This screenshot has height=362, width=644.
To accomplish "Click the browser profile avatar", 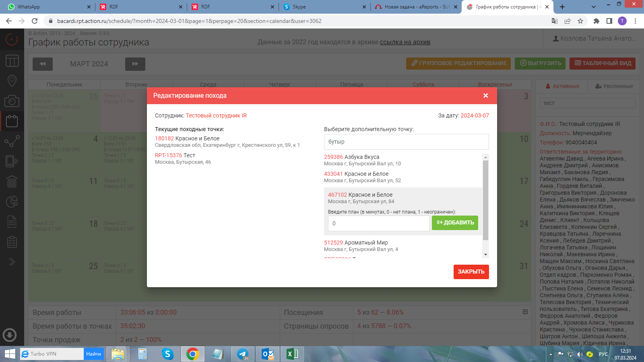I will pyautogui.click(x=622, y=21).
